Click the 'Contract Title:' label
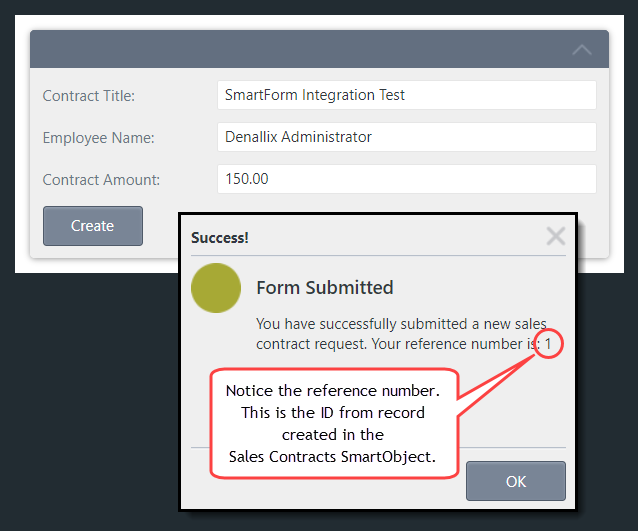 click(89, 96)
